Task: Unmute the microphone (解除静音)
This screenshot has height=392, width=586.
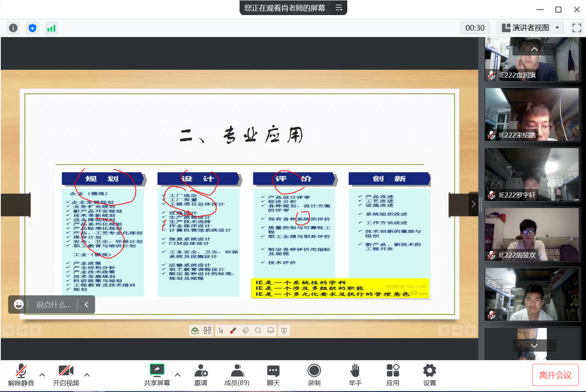Action: (21, 374)
